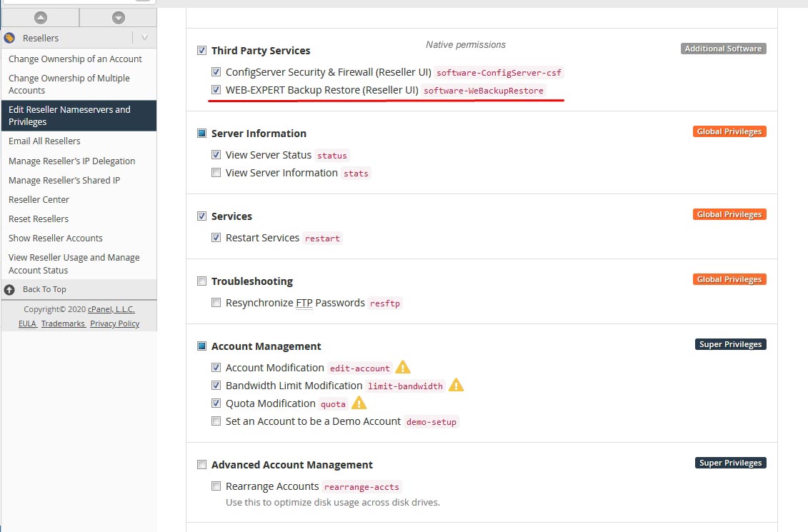Screen dimensions: 808x532
Task: Click Global Privileges badge for Server Information
Action: click(x=729, y=131)
